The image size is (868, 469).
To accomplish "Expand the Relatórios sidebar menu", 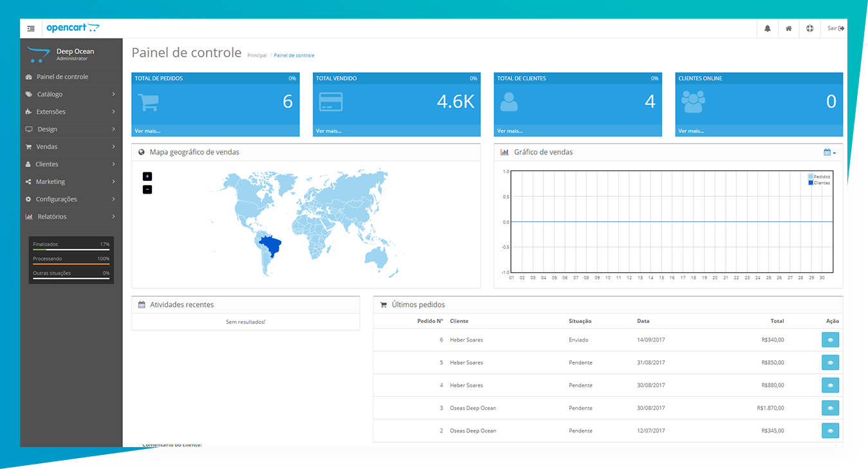I will click(71, 217).
